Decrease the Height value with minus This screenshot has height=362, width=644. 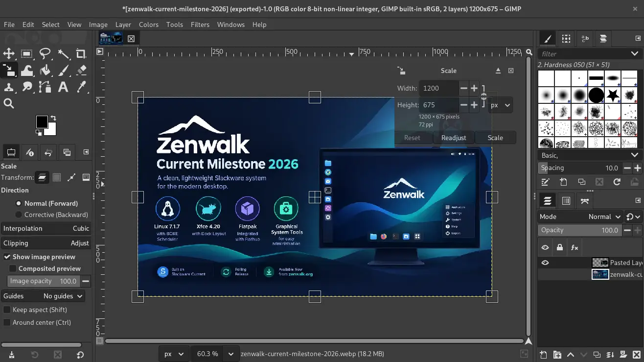(463, 105)
